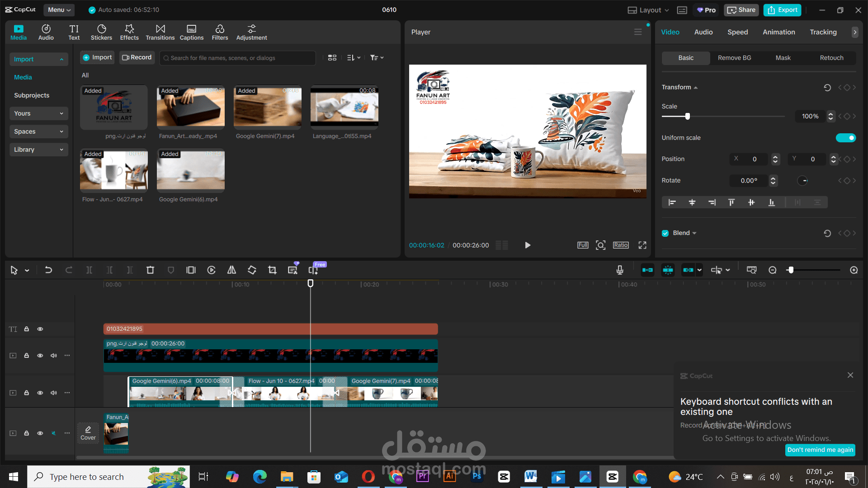
Task: Toggle the Uniform scale switch
Action: [846, 138]
